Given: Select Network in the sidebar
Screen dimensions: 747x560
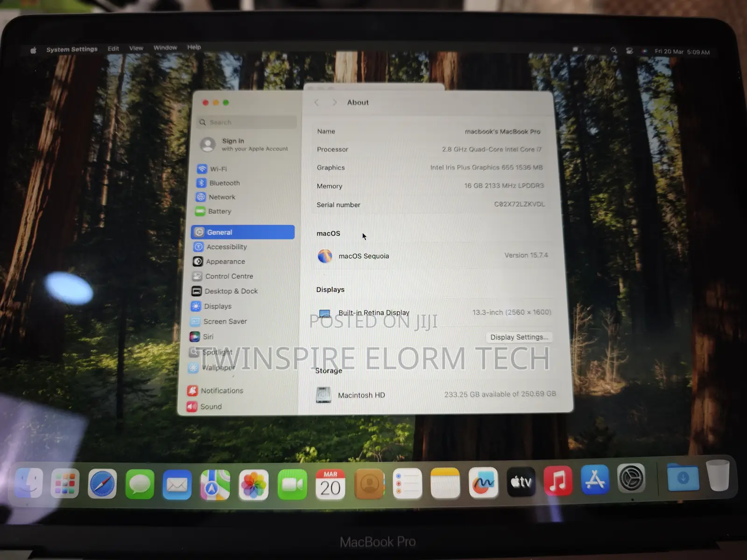Looking at the screenshot, I should 215,197.
